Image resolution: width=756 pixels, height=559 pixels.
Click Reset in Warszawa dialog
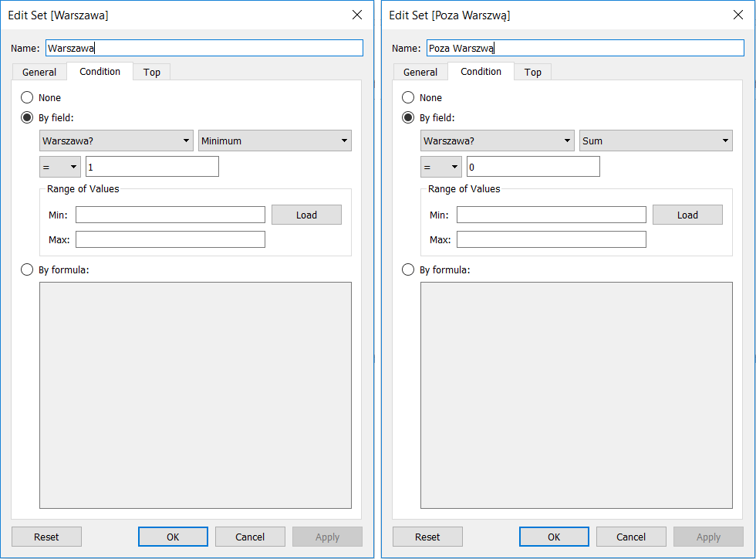click(x=46, y=537)
